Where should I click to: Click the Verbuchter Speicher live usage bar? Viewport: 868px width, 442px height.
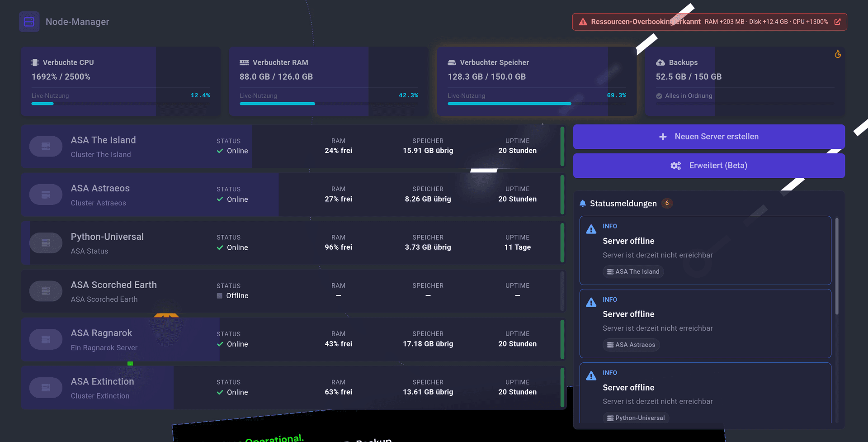(x=537, y=104)
